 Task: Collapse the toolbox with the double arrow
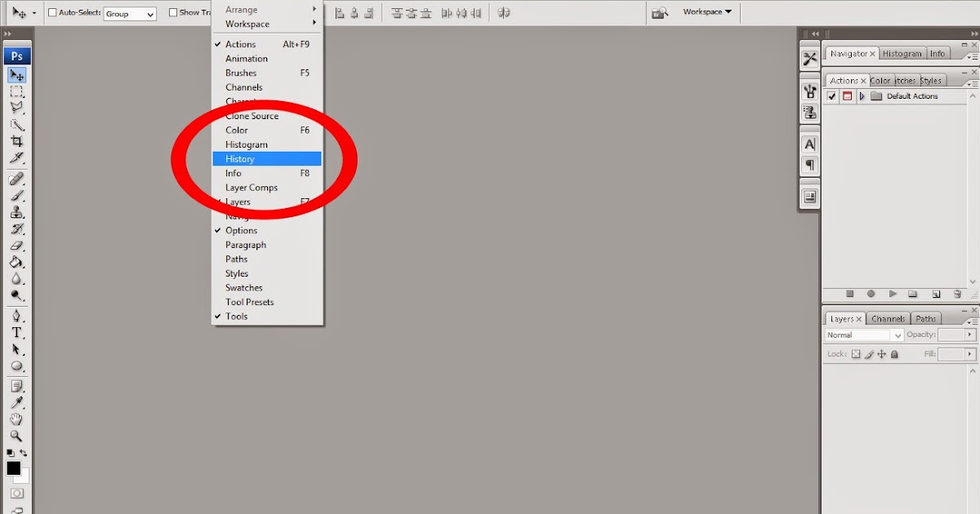8,33
